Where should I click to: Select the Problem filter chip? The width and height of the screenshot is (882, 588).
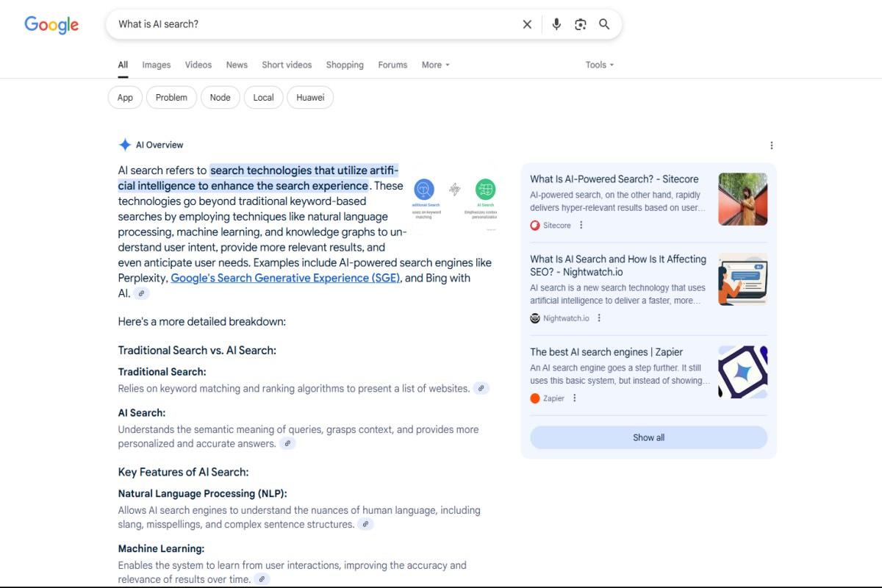point(171,97)
